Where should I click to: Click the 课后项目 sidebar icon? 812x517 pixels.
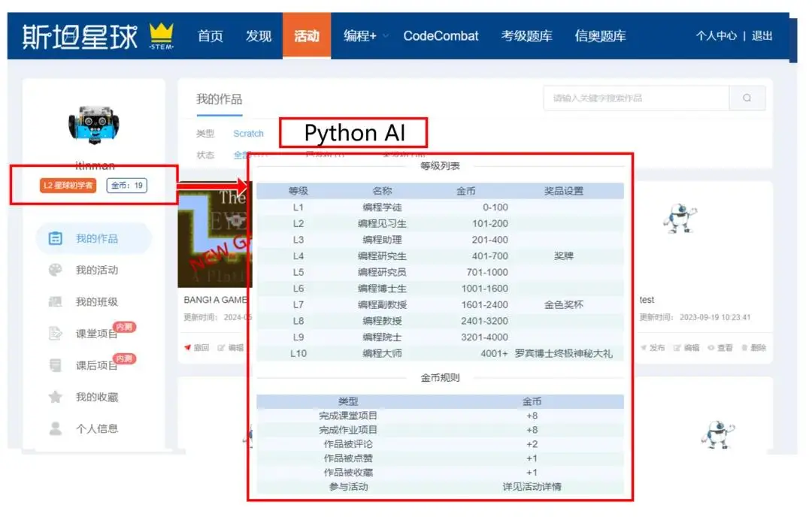click(x=56, y=365)
